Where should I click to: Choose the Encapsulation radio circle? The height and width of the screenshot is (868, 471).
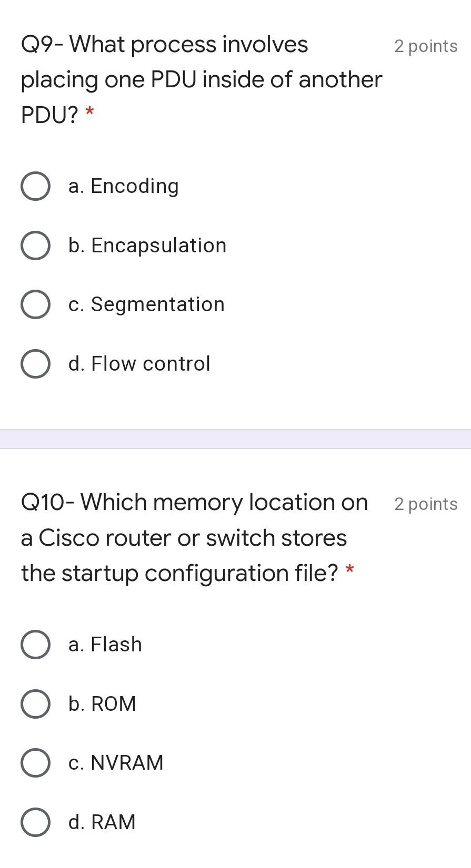(35, 246)
